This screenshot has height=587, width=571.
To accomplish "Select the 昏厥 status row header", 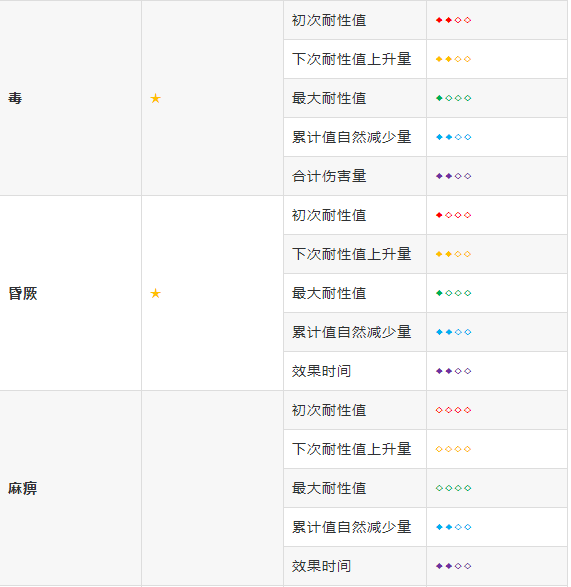I will coord(23,294).
